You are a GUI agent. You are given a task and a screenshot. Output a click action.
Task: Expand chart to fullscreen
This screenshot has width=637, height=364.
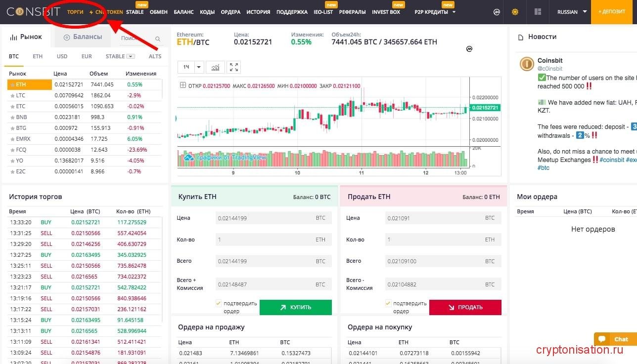(234, 67)
